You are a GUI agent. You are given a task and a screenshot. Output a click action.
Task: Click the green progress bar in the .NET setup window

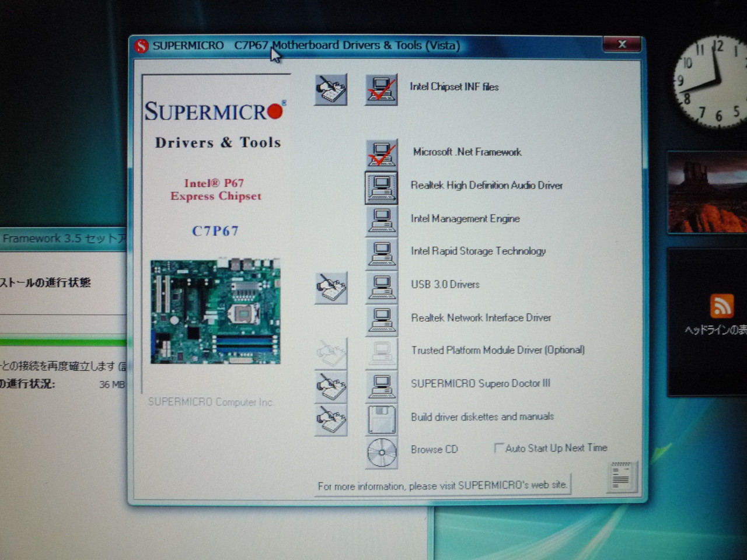[63, 342]
